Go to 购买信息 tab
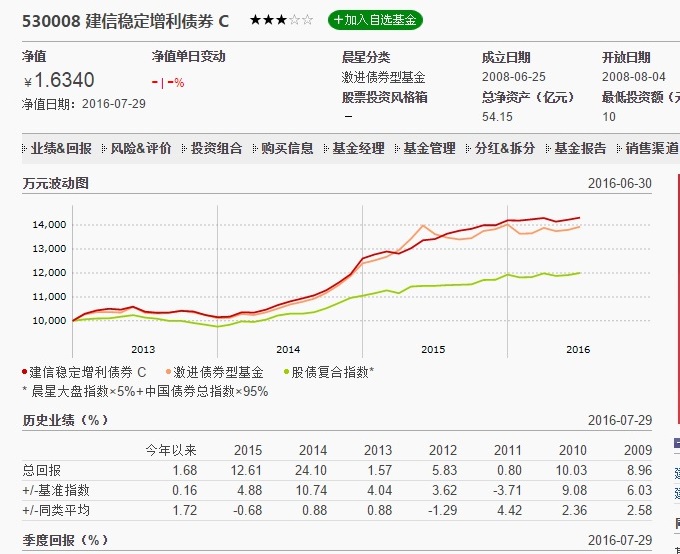Screen dimensions: 680x554 (x=287, y=149)
